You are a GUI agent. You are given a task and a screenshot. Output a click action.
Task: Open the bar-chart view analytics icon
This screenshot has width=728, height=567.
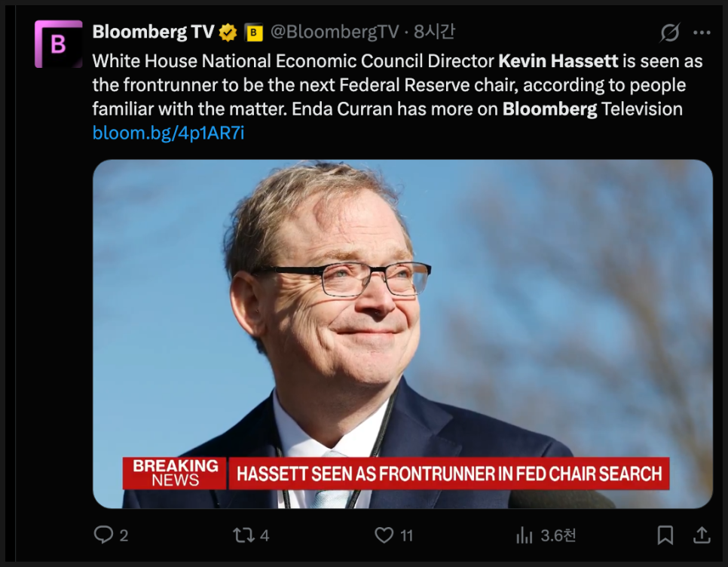[x=524, y=535]
